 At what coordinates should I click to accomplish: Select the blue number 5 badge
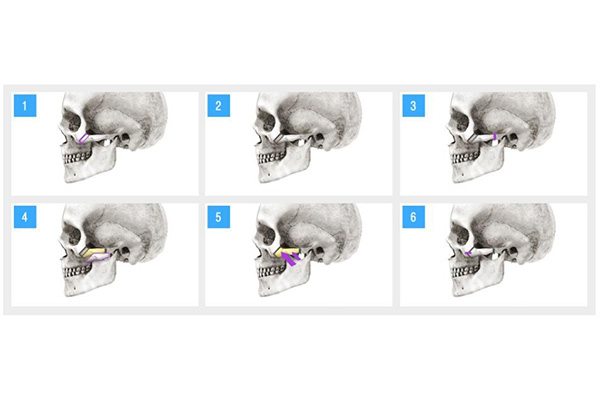(x=218, y=217)
